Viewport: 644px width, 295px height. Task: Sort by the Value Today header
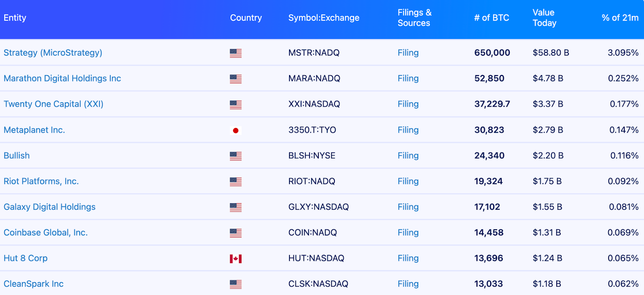pos(544,18)
